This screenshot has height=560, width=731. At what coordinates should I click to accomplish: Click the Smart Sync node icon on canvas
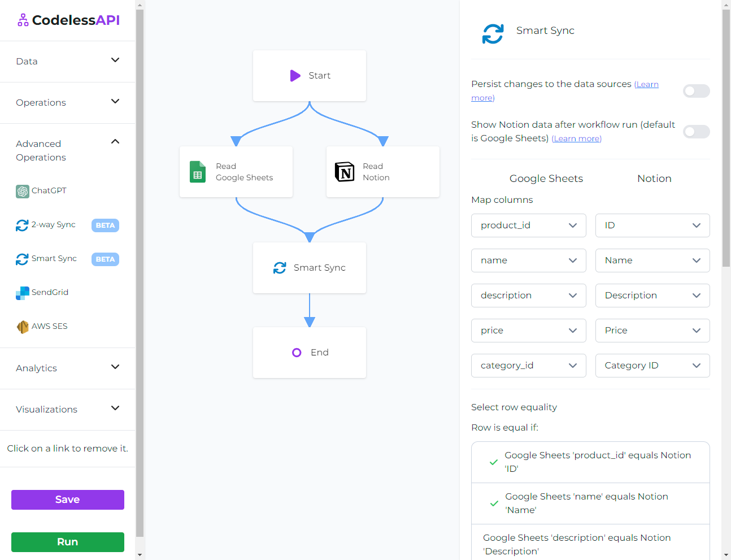280,268
